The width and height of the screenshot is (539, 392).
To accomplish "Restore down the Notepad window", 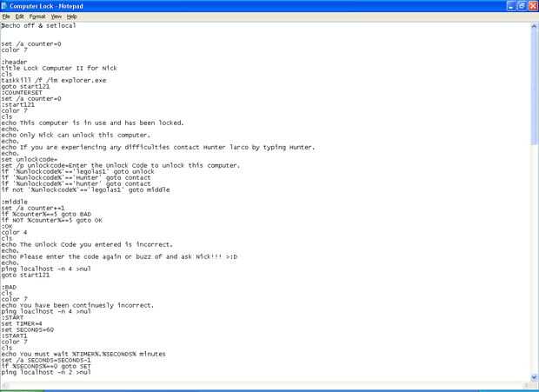I will pyautogui.click(x=522, y=6).
